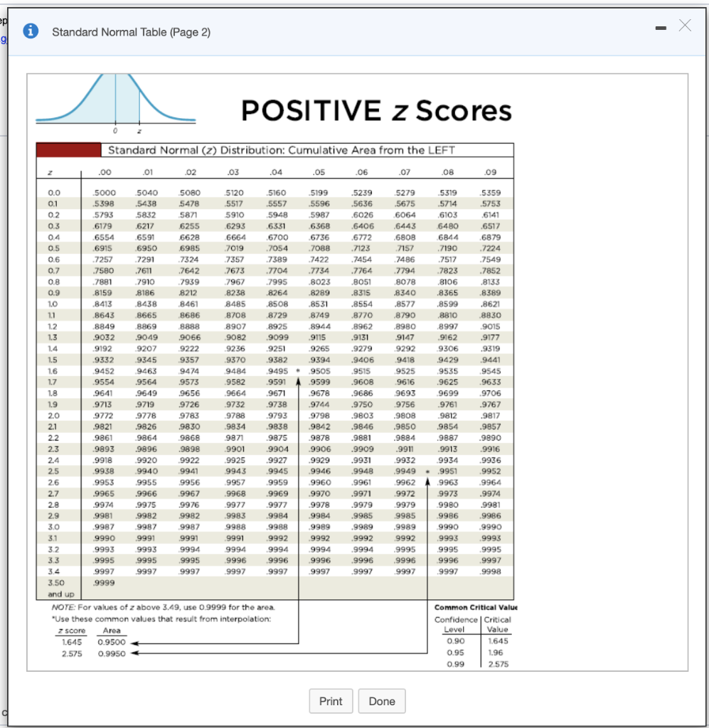Click the normal curve illustration

pyautogui.click(x=116, y=102)
